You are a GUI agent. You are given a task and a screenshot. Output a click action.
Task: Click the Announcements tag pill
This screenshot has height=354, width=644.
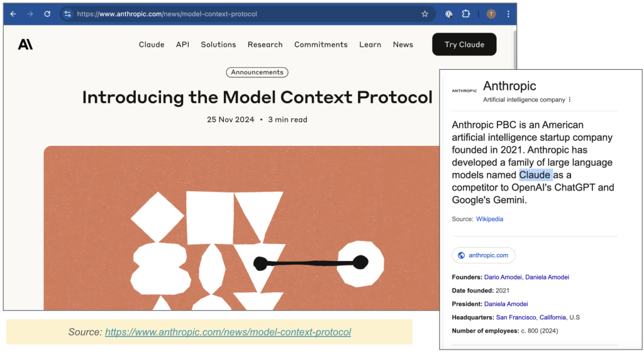pos(257,72)
